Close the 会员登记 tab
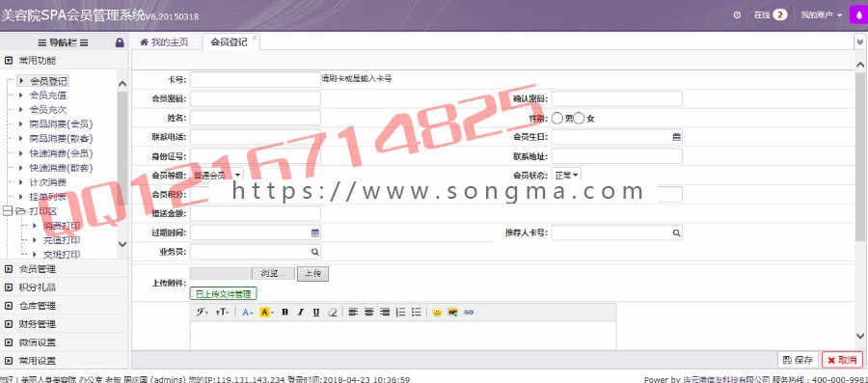This screenshot has height=383, width=868. coord(254,38)
